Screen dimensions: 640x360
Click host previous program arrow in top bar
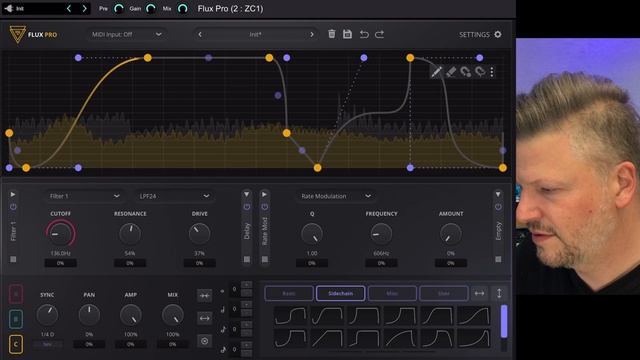click(x=69, y=8)
